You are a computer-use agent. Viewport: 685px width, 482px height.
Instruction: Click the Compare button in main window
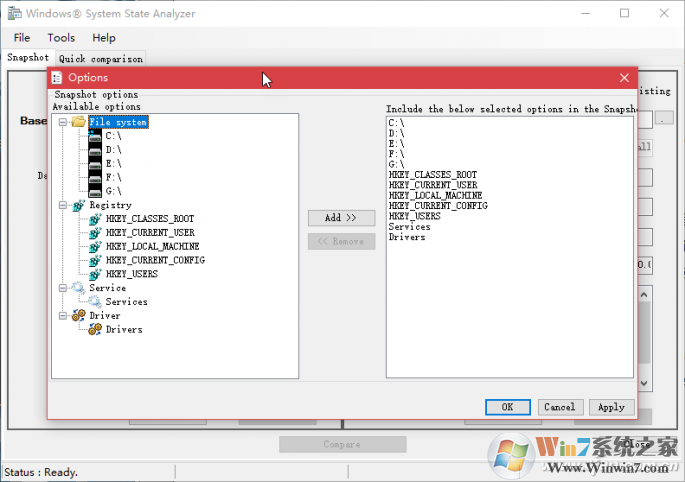click(342, 444)
